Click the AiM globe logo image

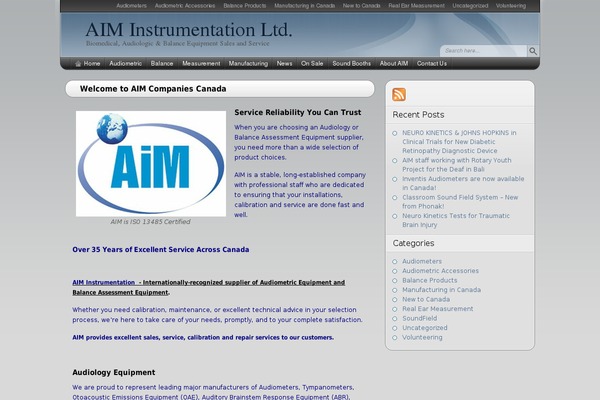pos(151,164)
